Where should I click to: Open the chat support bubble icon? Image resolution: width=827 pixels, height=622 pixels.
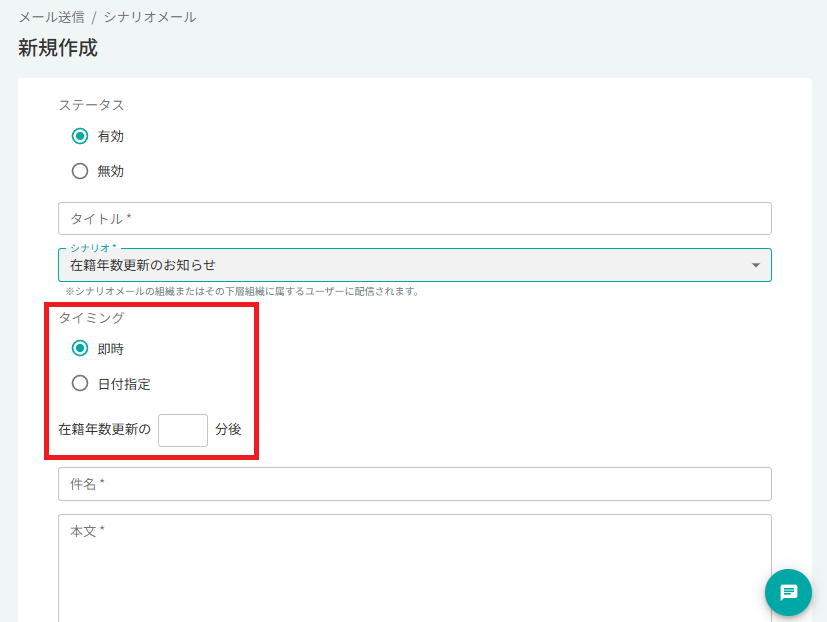click(788, 592)
